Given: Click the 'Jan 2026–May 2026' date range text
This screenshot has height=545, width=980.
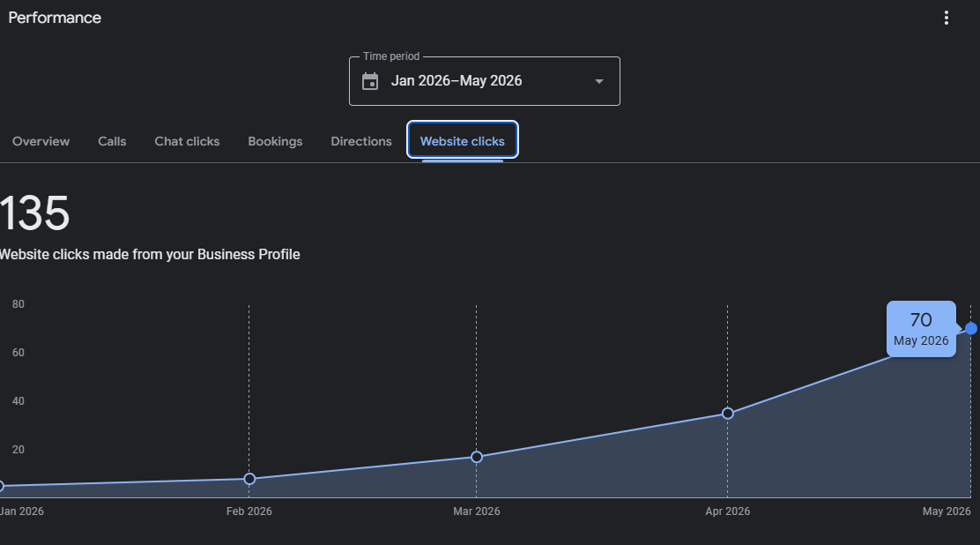Looking at the screenshot, I should click(457, 81).
